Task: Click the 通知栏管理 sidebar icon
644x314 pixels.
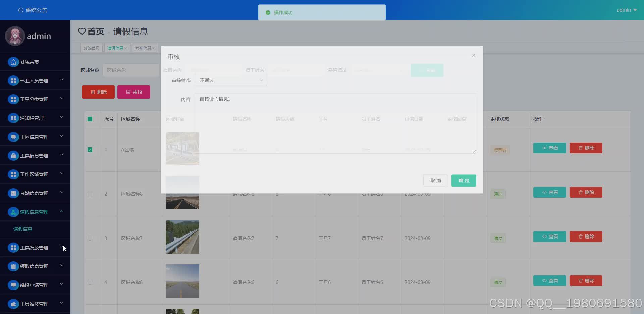Action: pos(13,118)
